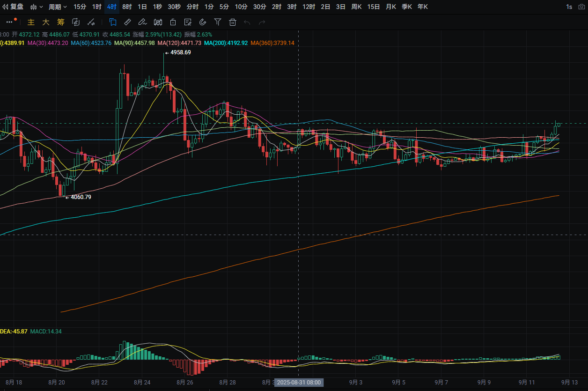Switch to the 1日 timeframe tab

(142, 7)
